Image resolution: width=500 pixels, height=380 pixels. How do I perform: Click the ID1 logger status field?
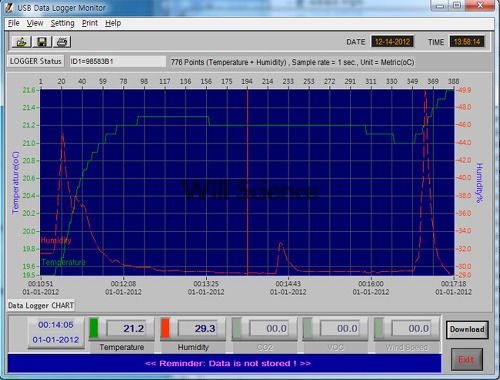point(118,61)
